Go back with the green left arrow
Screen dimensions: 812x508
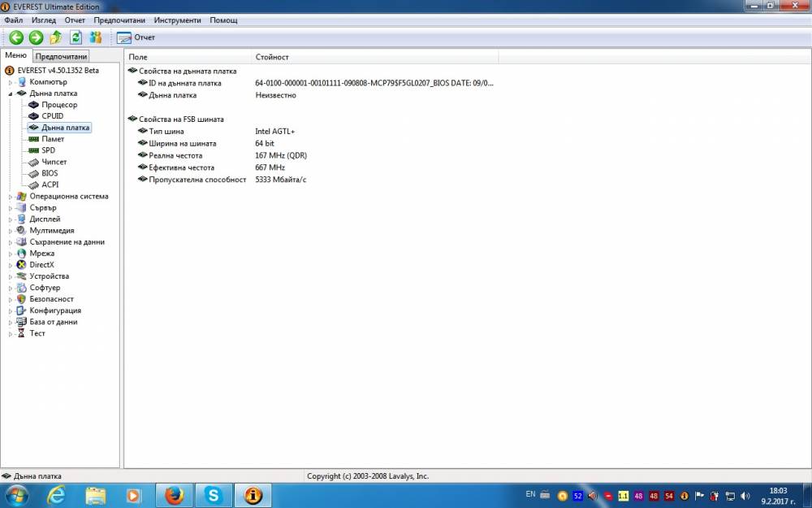pos(16,37)
